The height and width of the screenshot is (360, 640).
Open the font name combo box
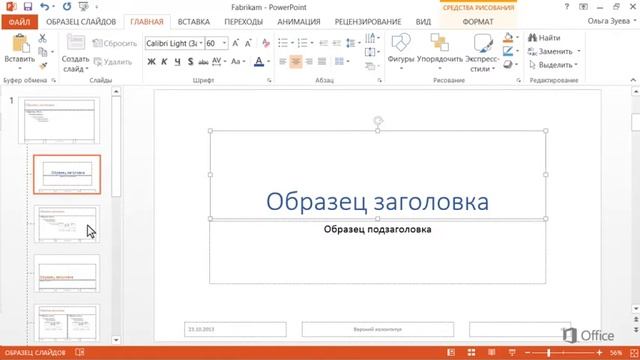point(174,43)
